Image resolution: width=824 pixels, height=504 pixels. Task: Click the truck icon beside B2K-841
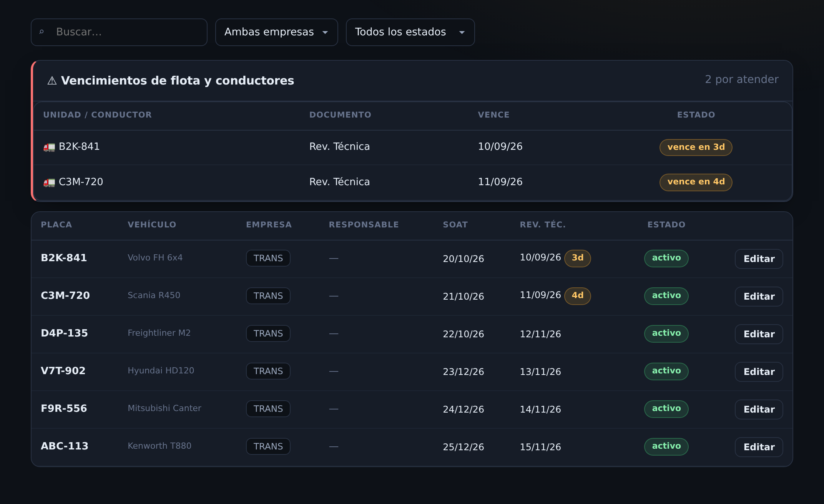tap(49, 147)
